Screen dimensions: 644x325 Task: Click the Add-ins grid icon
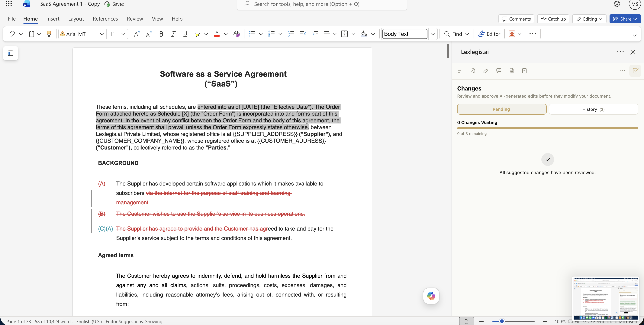click(x=512, y=34)
